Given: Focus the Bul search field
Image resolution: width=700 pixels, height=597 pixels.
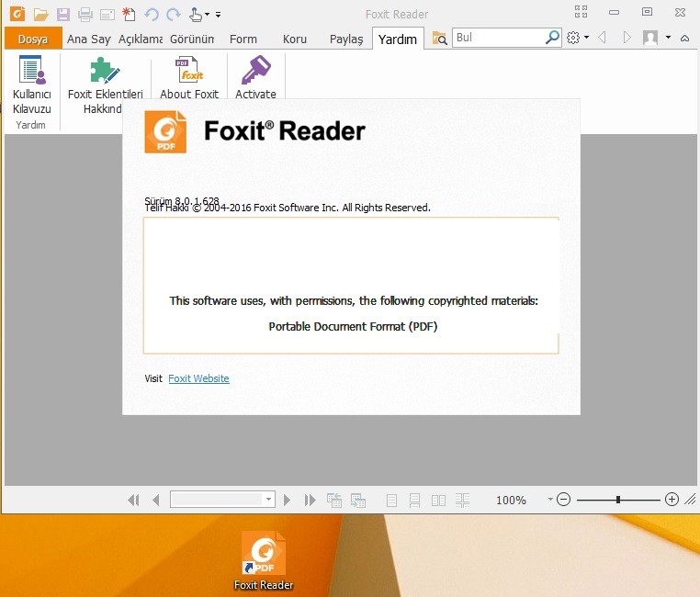Looking at the screenshot, I should click(499, 38).
